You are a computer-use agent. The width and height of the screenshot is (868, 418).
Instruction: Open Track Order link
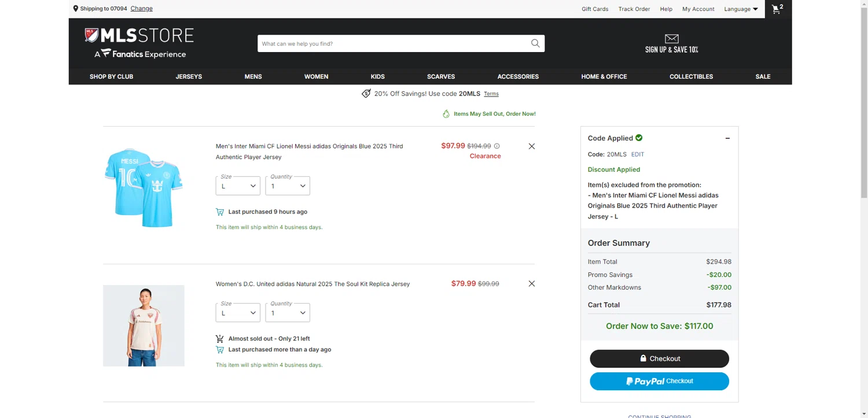tap(634, 9)
